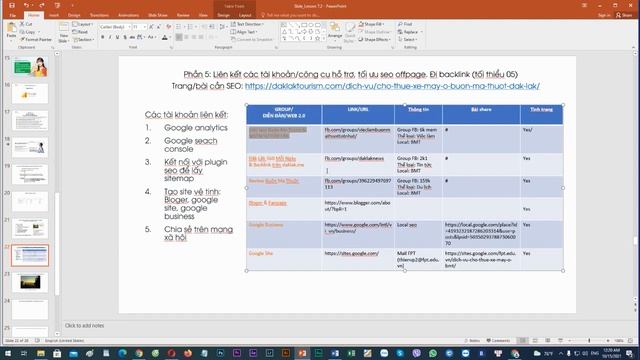The height and width of the screenshot is (360, 640).
Task: Toggle Comments pane in status bar
Action: (498, 340)
